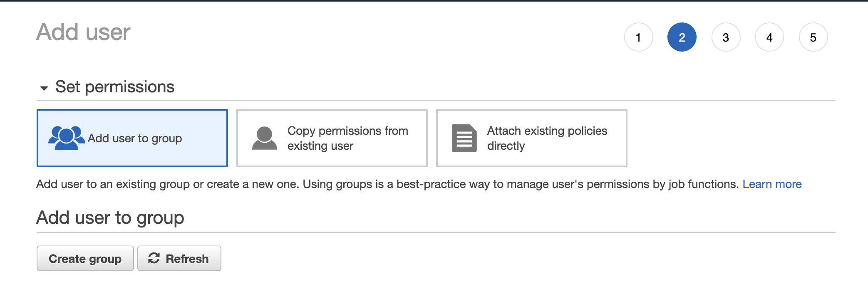Collapse the Set permissions section arrow
868x282 pixels.
[44, 88]
